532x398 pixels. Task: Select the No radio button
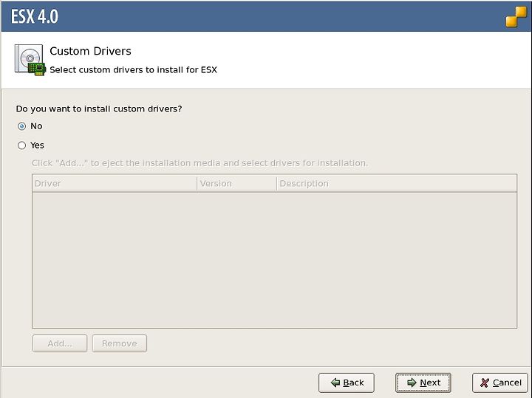coord(21,126)
